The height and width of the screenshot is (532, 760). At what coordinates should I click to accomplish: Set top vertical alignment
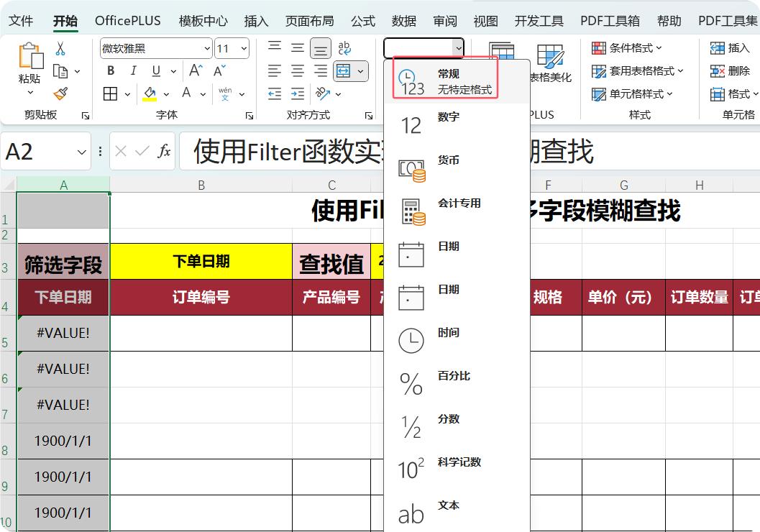pyautogui.click(x=275, y=47)
